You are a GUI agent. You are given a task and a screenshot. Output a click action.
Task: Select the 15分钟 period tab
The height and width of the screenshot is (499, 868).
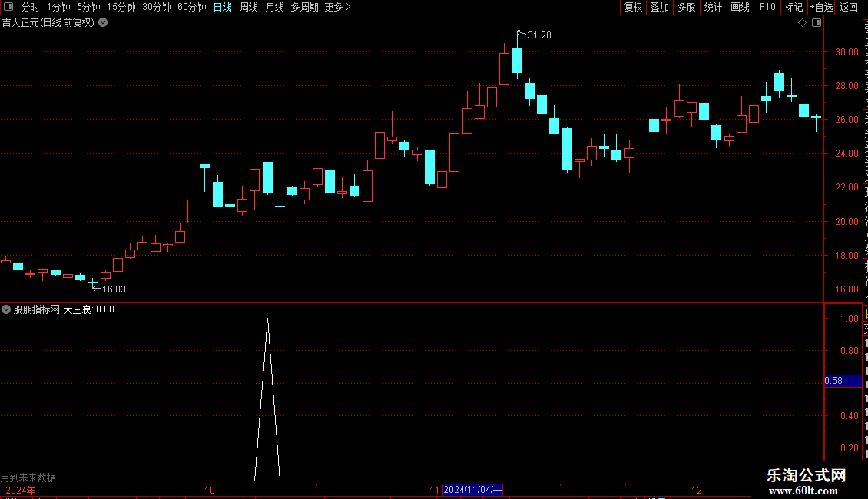121,7
